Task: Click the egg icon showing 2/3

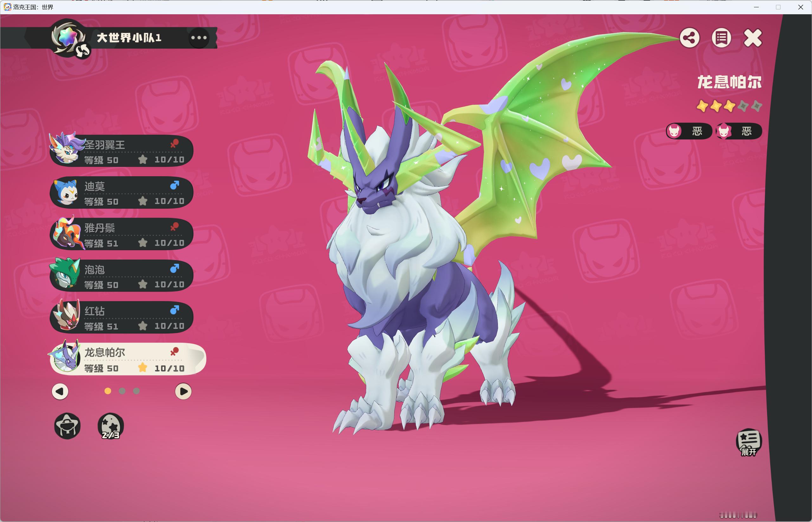Action: point(111,426)
